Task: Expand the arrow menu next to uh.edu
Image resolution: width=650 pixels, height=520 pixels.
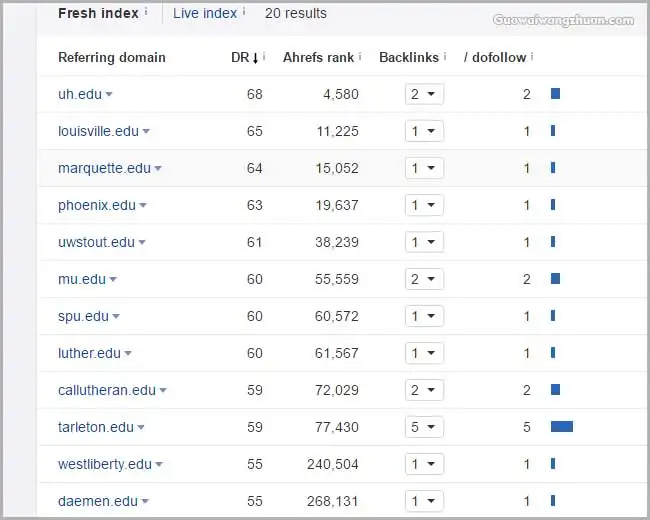Action: pos(109,95)
